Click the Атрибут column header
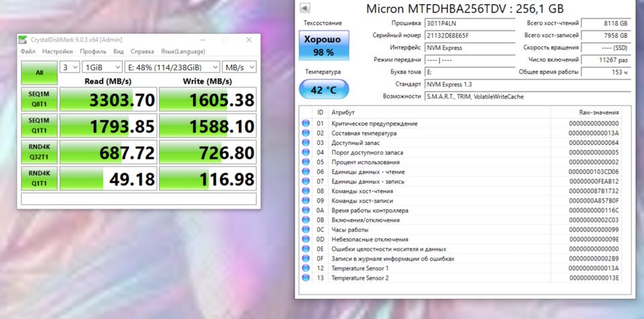This screenshot has width=644, height=319. coord(439,112)
